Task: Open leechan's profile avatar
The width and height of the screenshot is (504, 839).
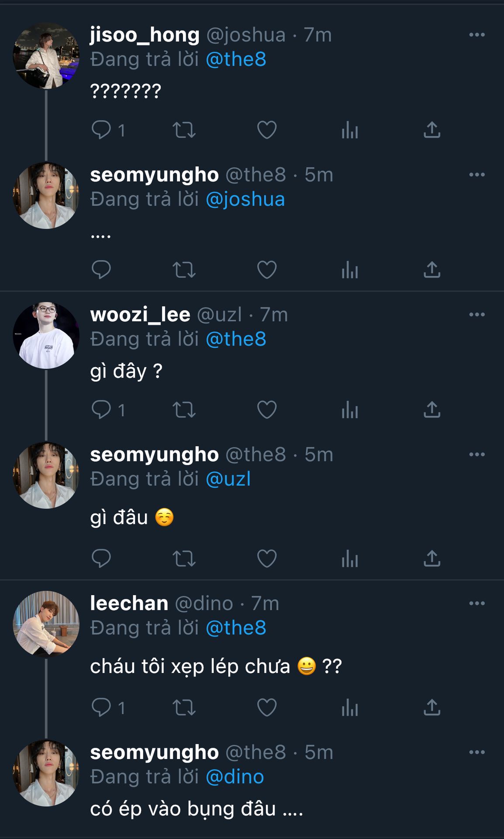Action: [x=46, y=624]
